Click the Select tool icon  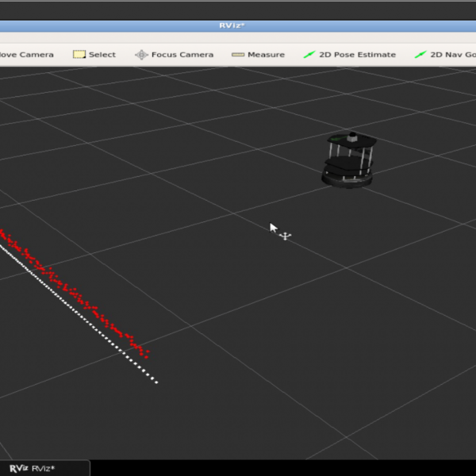click(79, 55)
